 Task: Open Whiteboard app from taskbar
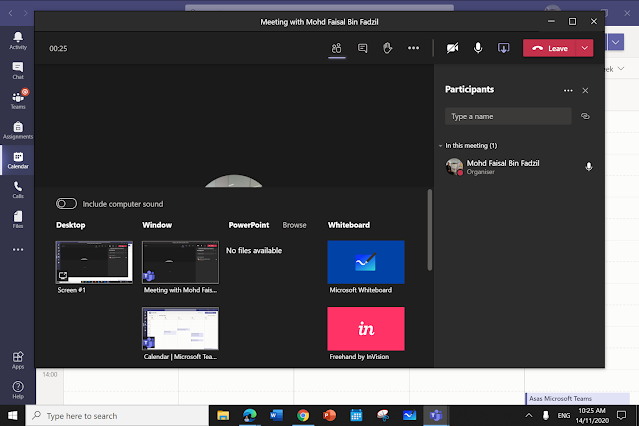(409, 415)
